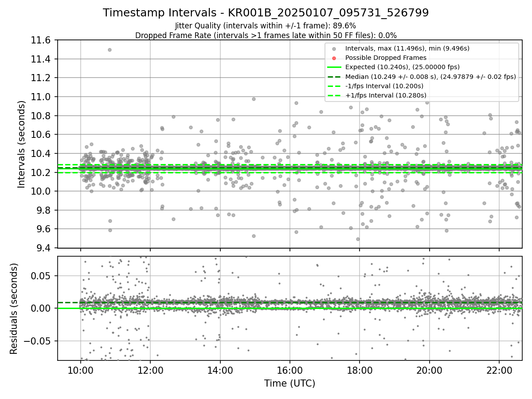532x399 pixels.
Task: Click the 'Intervals (seconds)' y-axis label
Action: 22,144
